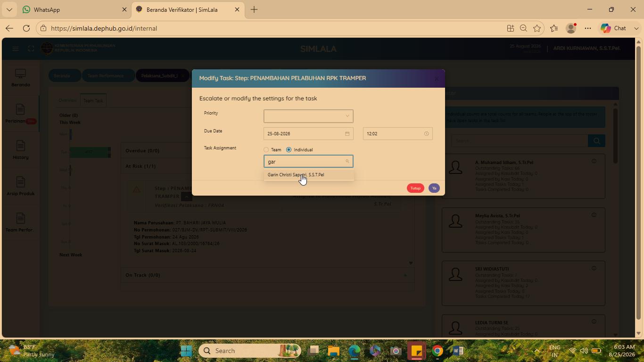Open the Beranda sidebar icon
The height and width of the screenshot is (362, 644).
pos(20,78)
